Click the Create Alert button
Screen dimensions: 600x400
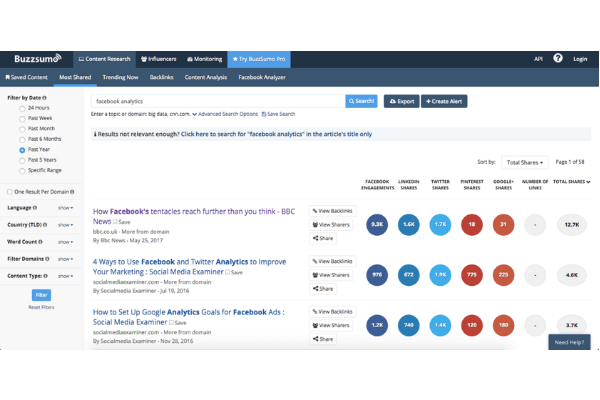tap(444, 101)
